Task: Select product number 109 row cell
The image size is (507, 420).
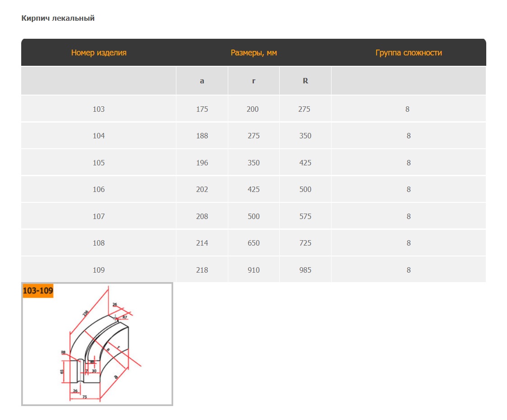Action: 98,270
